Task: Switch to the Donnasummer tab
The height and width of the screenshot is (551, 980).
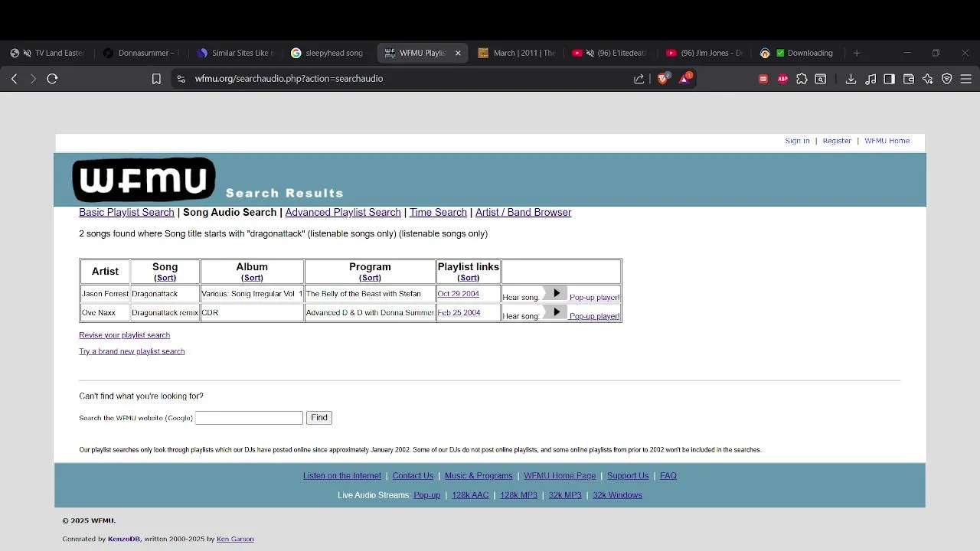Action: (142, 53)
